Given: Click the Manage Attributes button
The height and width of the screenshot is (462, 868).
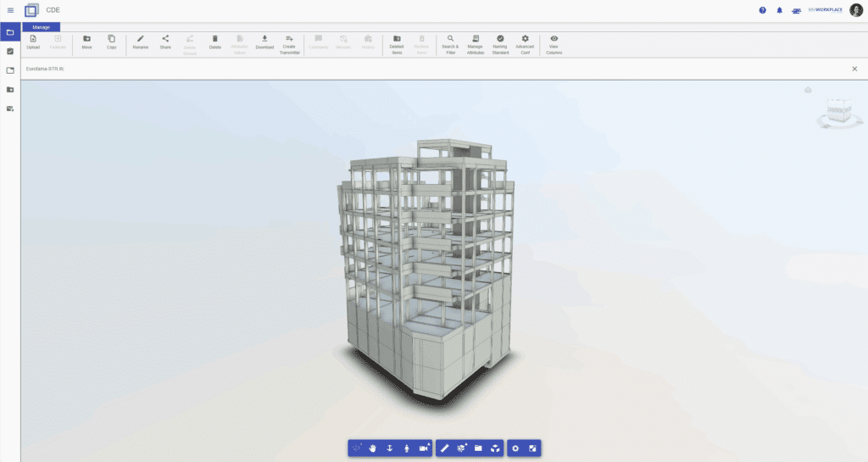Looking at the screenshot, I should pos(475,42).
